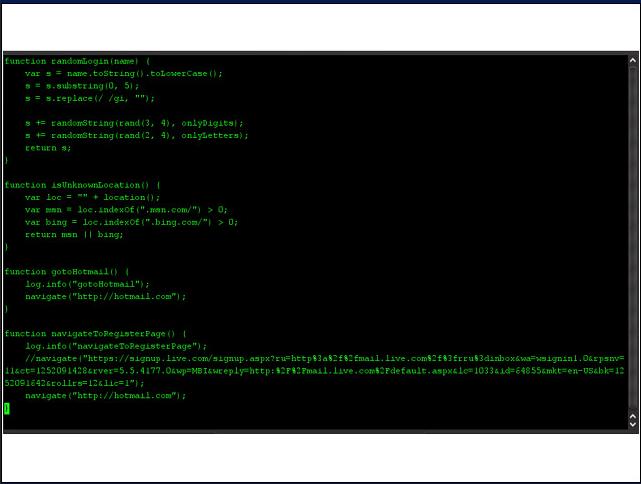Click the scroll-up arrow at scrollbar top

(x=632, y=61)
